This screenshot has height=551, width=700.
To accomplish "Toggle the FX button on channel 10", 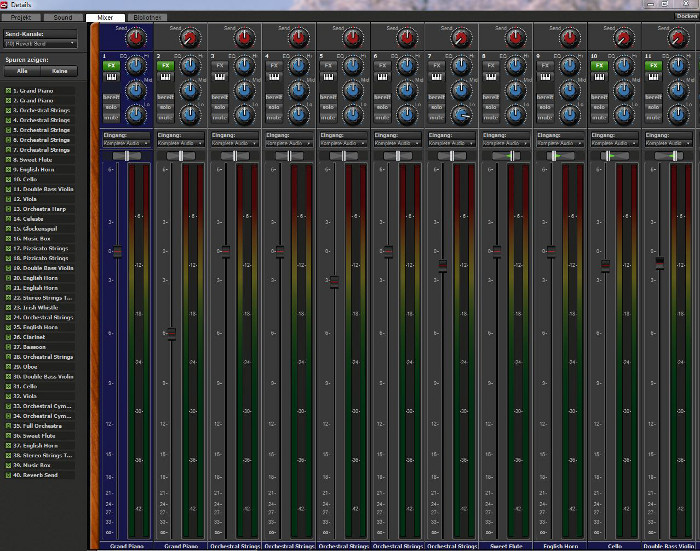I will tap(599, 65).
